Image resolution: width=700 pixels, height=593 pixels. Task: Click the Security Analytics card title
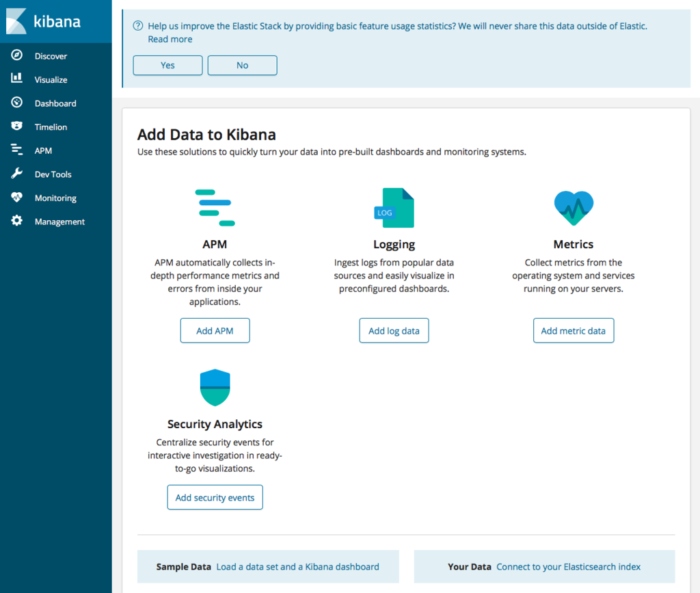pyautogui.click(x=215, y=424)
